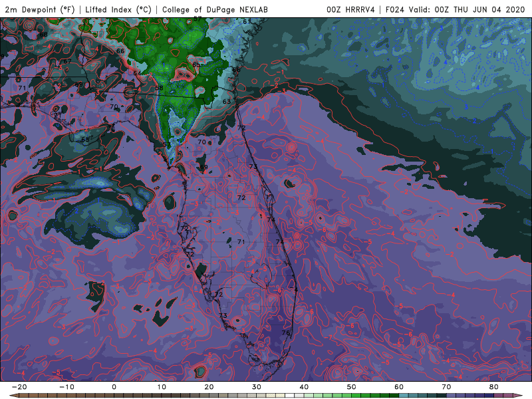532x399 pixels.
Task: Click the '2m Dewpoint (°F)' title text
Action: click(x=40, y=10)
